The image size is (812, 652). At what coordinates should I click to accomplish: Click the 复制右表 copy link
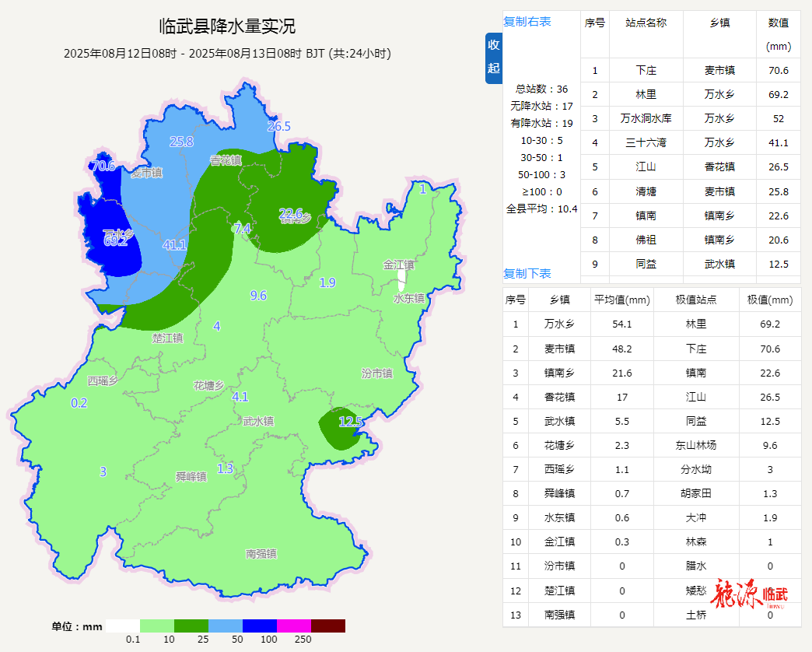tap(527, 22)
